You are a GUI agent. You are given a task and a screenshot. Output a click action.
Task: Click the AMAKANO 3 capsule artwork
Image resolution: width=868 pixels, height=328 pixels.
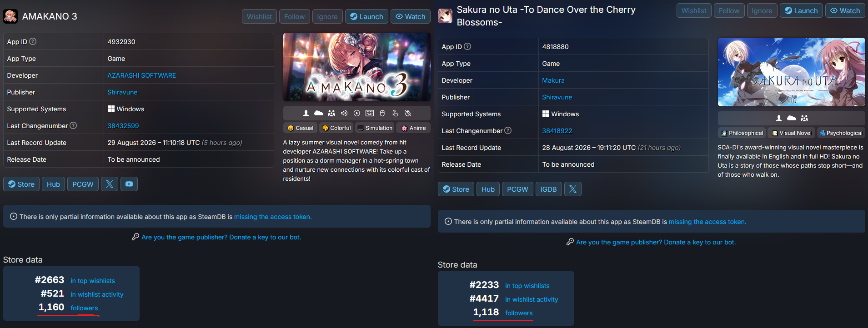[x=357, y=67]
